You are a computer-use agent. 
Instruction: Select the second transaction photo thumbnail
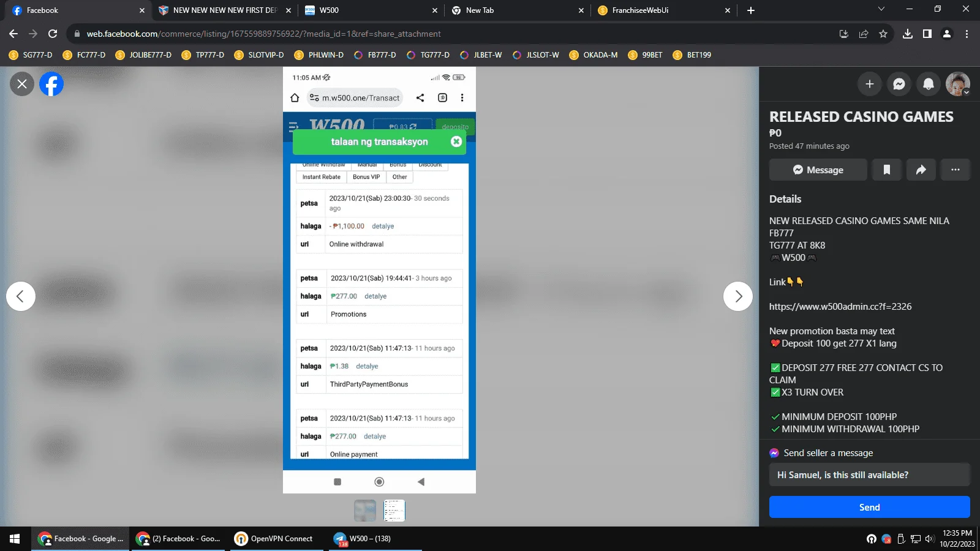point(394,511)
